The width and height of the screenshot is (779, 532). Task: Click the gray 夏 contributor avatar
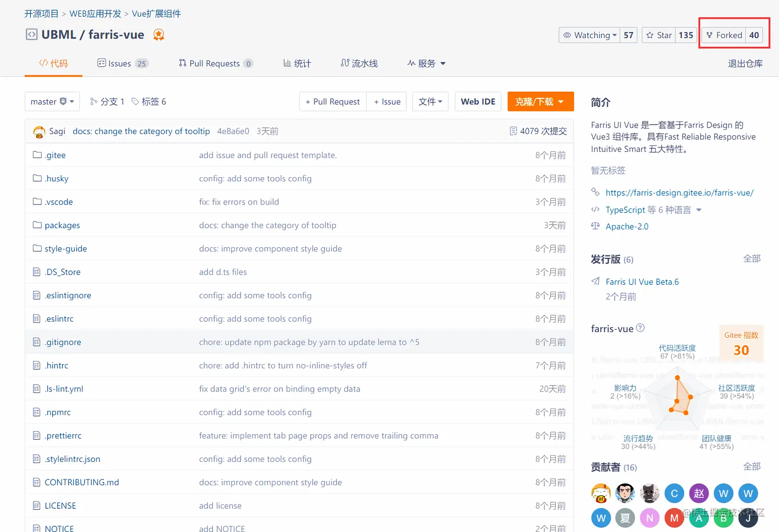[625, 518]
